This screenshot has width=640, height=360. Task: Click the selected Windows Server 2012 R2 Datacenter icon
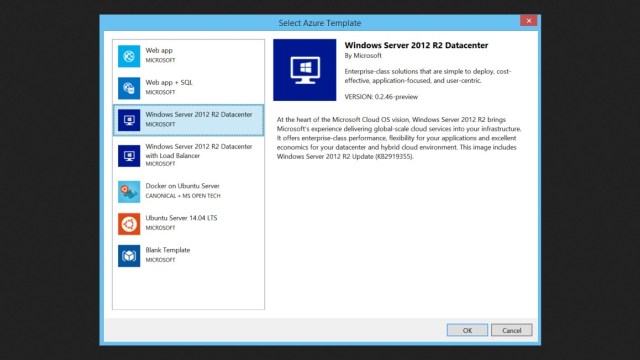(129, 120)
